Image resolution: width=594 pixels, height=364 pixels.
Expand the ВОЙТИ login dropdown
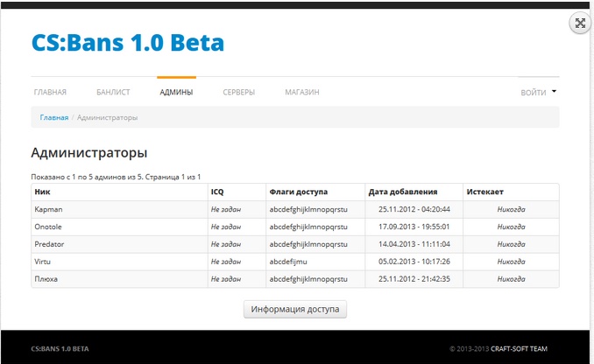click(x=538, y=93)
